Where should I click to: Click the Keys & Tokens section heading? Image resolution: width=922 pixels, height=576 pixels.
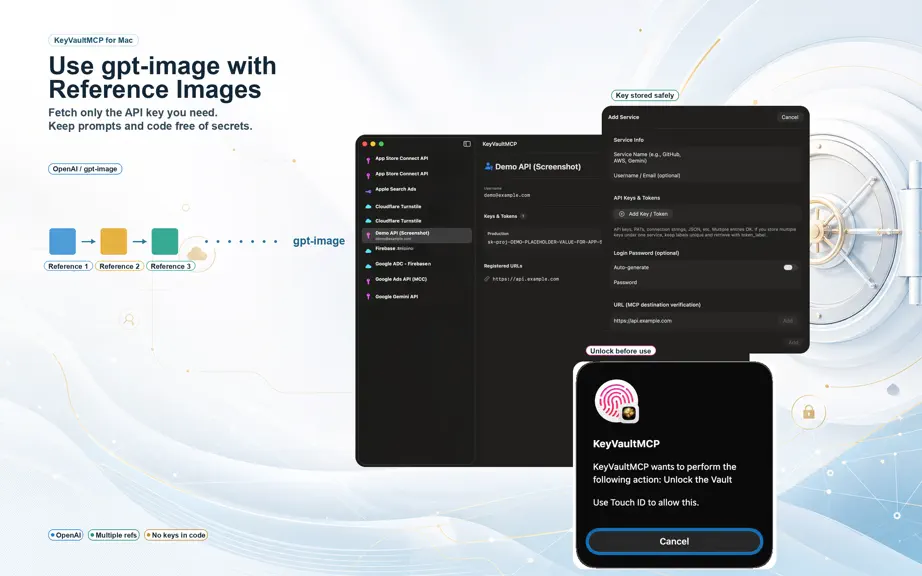(500, 216)
